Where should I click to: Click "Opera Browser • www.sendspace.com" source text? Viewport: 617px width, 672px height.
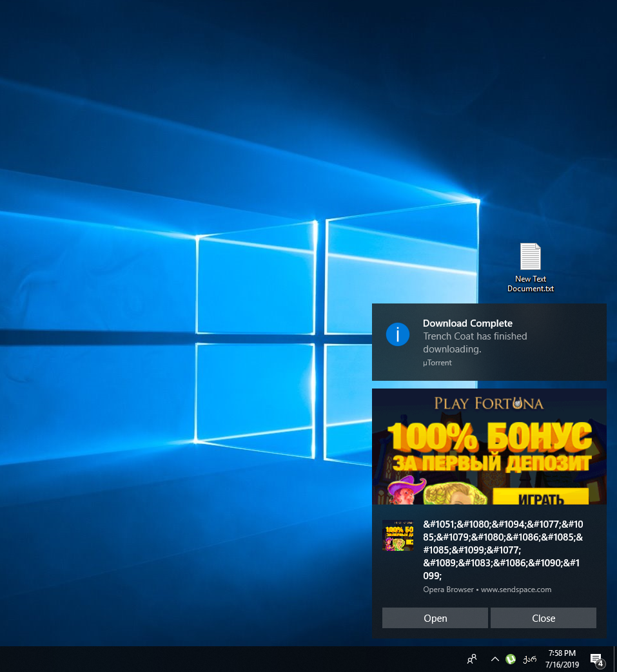pos(487,590)
